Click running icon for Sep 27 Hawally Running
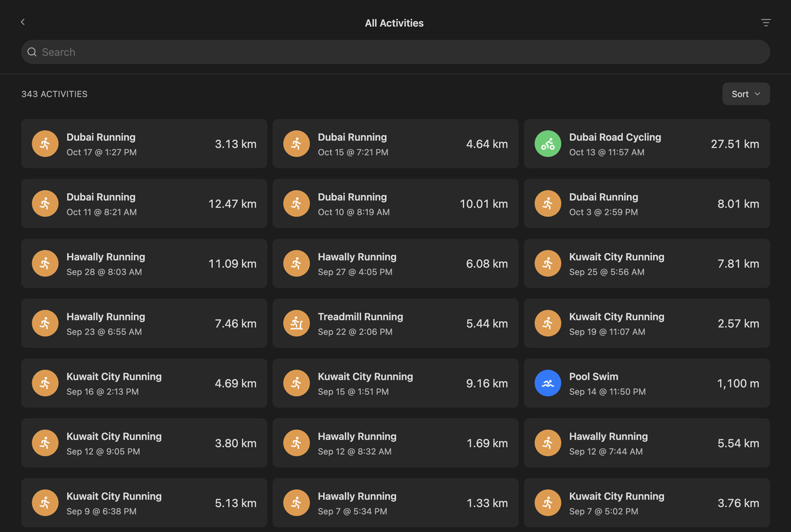The width and height of the screenshot is (791, 532). (x=297, y=264)
